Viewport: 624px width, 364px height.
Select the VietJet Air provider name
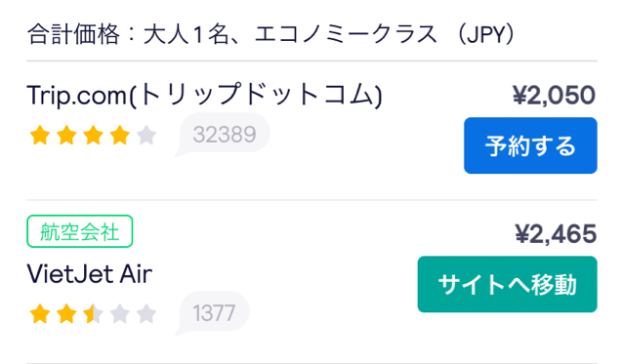[x=90, y=273]
